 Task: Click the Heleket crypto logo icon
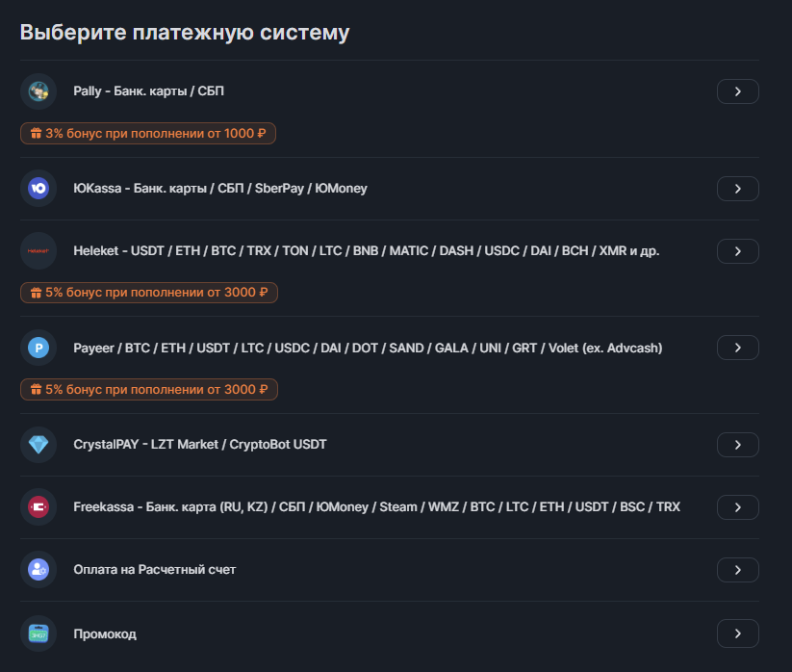pos(38,251)
